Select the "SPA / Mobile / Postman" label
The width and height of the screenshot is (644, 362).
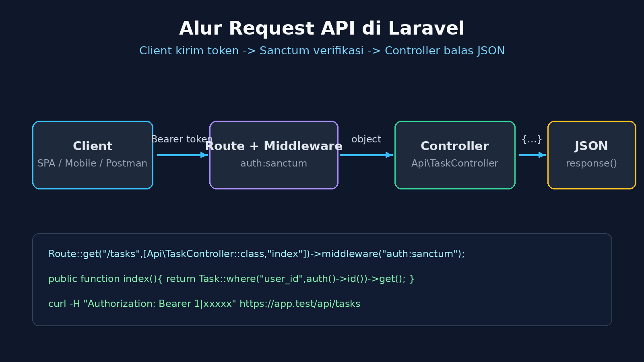(93, 163)
